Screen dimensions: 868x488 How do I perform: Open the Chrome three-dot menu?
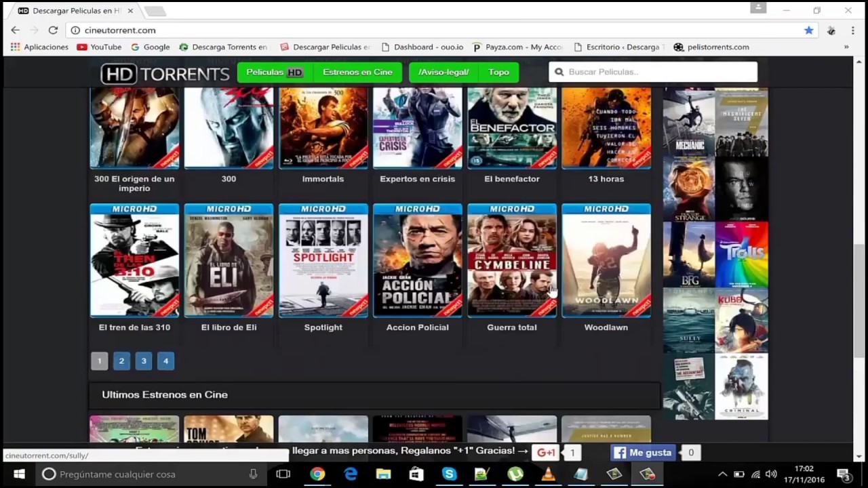852,30
